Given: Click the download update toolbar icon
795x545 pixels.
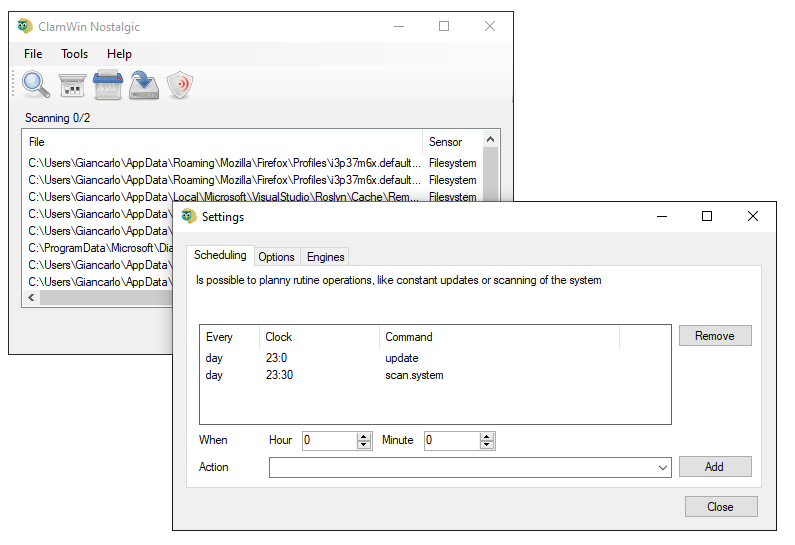Looking at the screenshot, I should pos(144,85).
